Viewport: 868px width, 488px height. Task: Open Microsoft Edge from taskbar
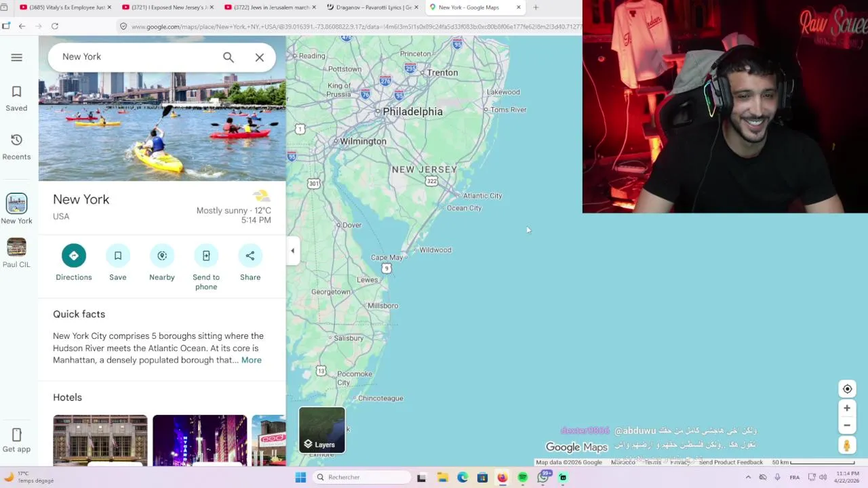point(462,477)
